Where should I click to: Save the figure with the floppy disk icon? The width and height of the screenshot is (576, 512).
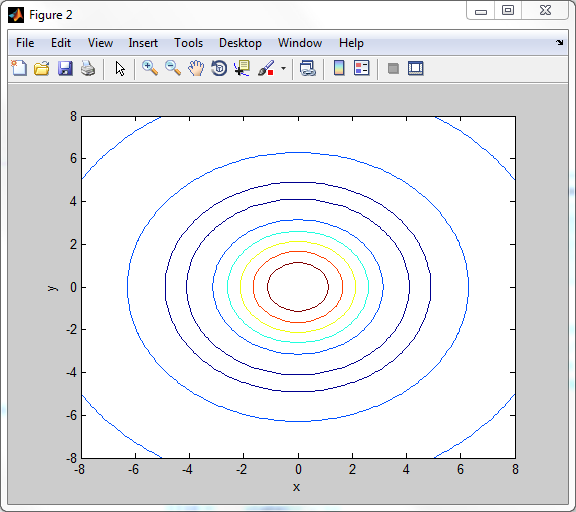[65, 68]
